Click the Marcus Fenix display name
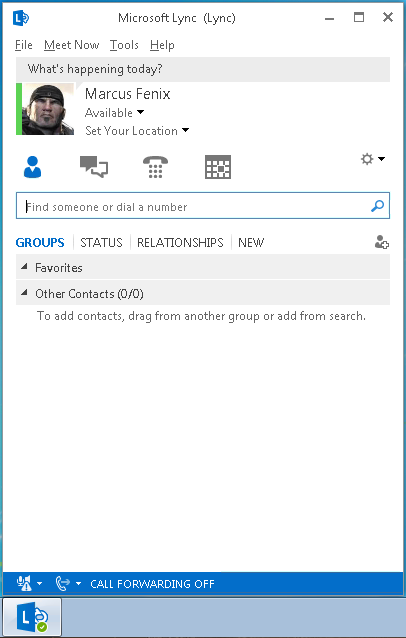406x638 pixels. 127,94
